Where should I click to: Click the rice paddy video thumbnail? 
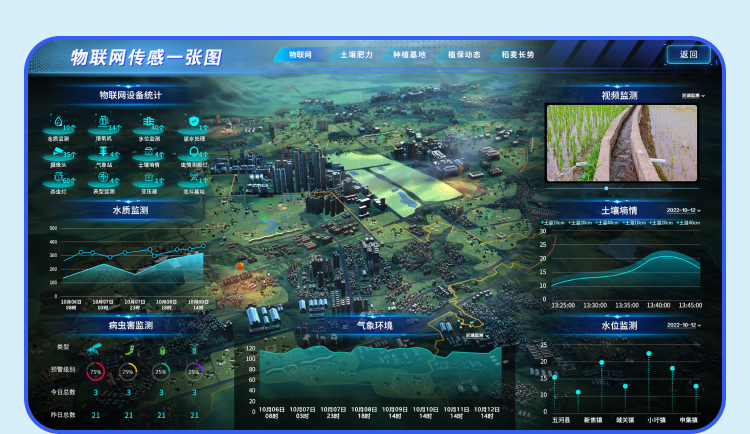621,142
